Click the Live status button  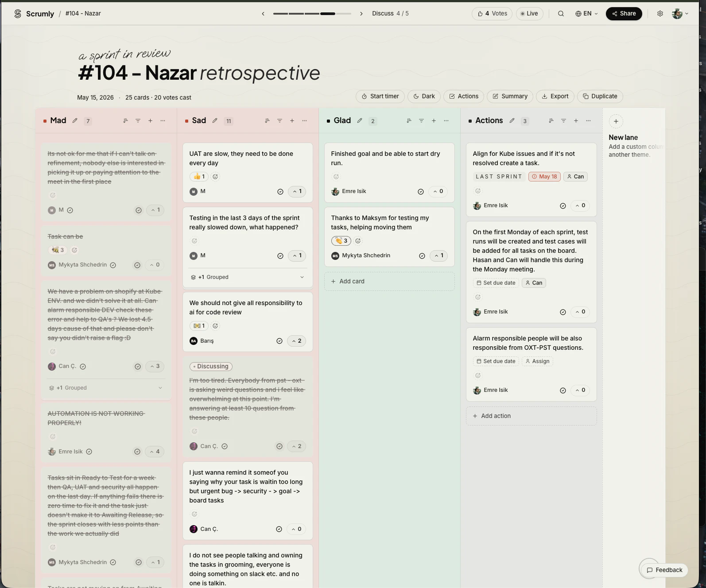click(x=529, y=14)
